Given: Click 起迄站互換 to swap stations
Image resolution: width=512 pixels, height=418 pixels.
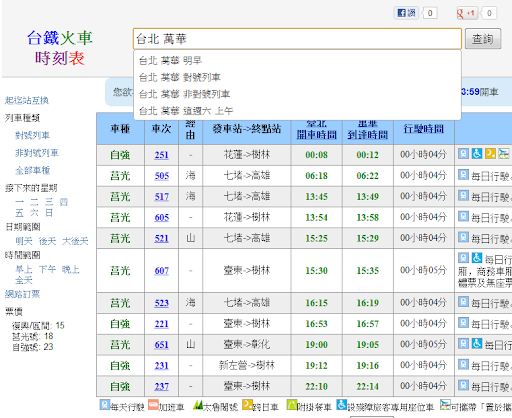Looking at the screenshot, I should 27,100.
